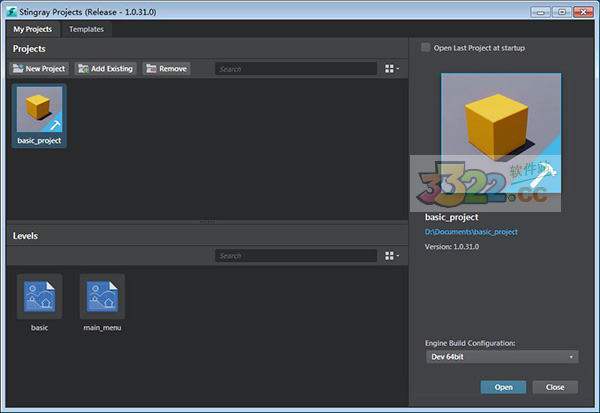
Task: Open the Projects view mode grid dropdown
Action: point(392,69)
